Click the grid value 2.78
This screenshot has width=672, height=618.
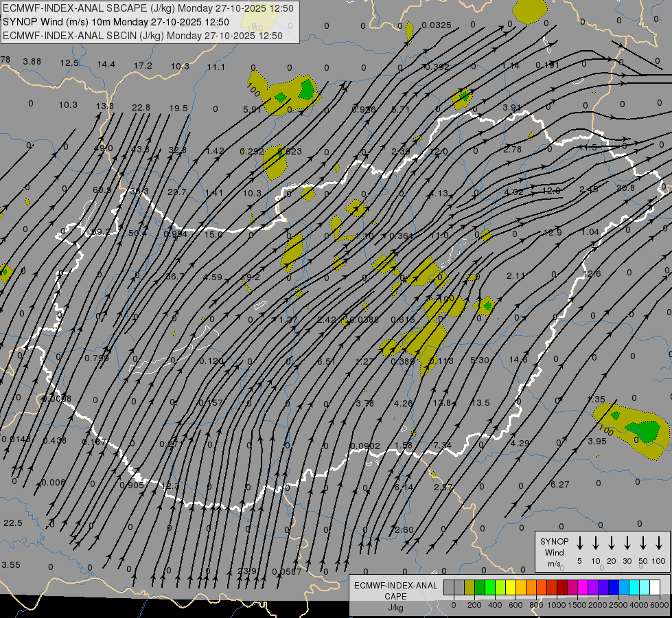[513, 149]
